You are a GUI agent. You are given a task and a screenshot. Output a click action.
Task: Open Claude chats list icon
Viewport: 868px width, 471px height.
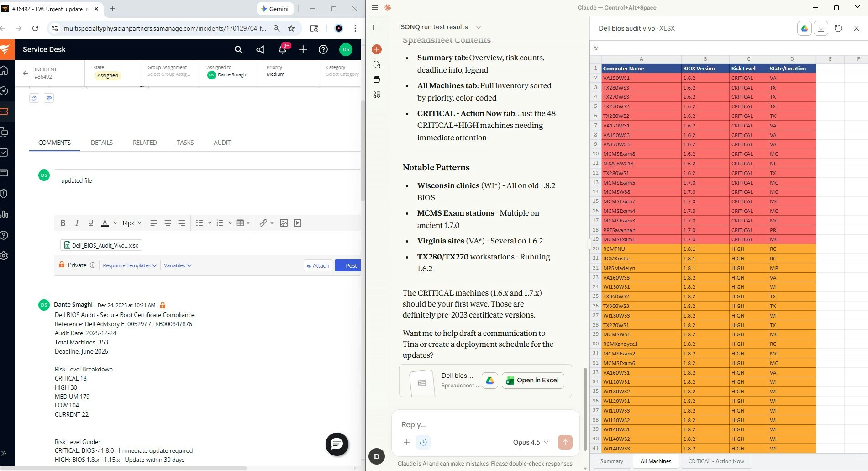(x=377, y=64)
